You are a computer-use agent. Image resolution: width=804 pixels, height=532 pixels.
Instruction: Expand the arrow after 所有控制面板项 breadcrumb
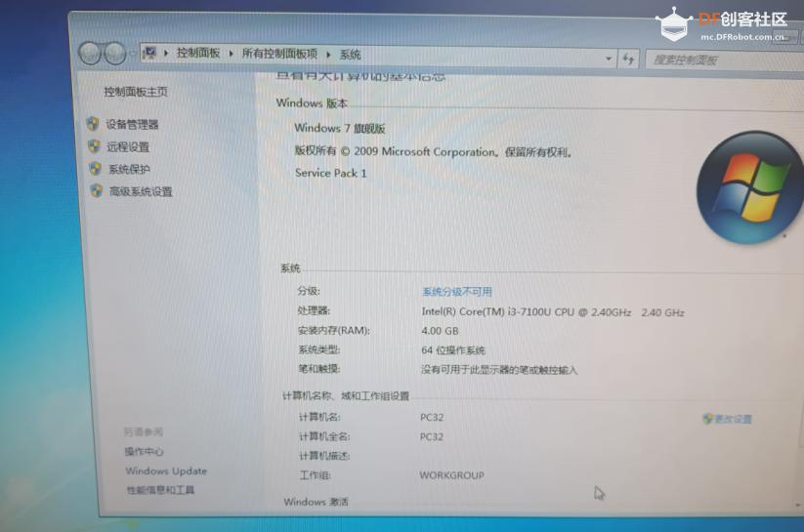[x=328, y=55]
